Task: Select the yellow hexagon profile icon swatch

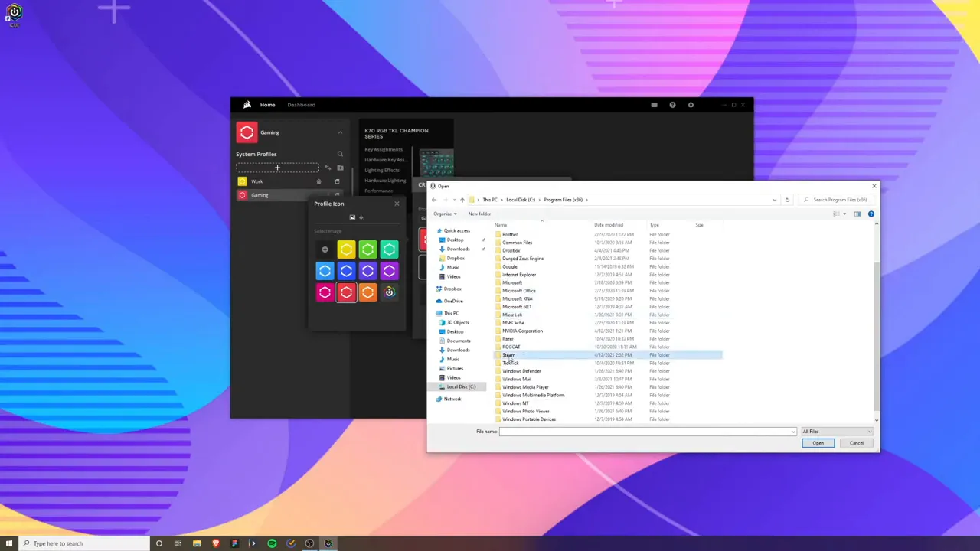Action: pos(346,249)
